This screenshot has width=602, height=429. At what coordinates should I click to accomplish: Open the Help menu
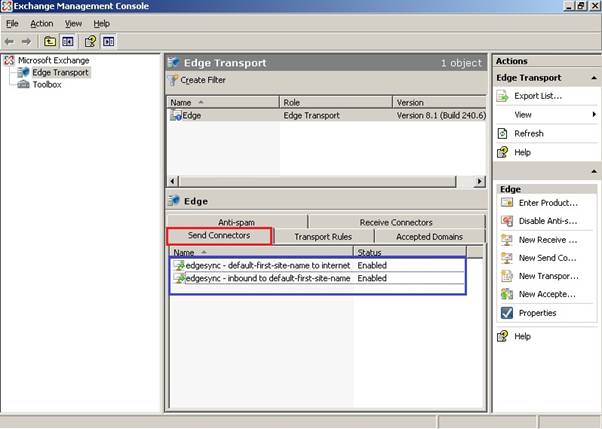(x=101, y=24)
